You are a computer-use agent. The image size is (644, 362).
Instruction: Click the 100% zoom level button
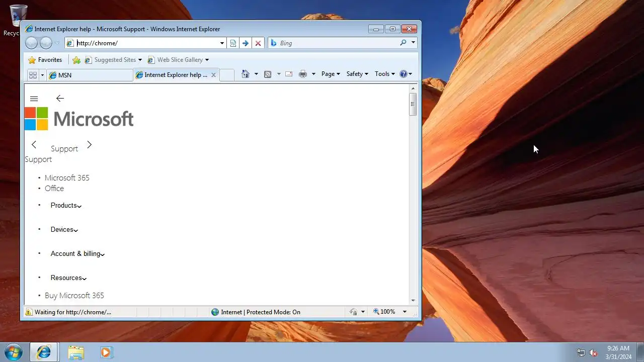[x=384, y=312]
